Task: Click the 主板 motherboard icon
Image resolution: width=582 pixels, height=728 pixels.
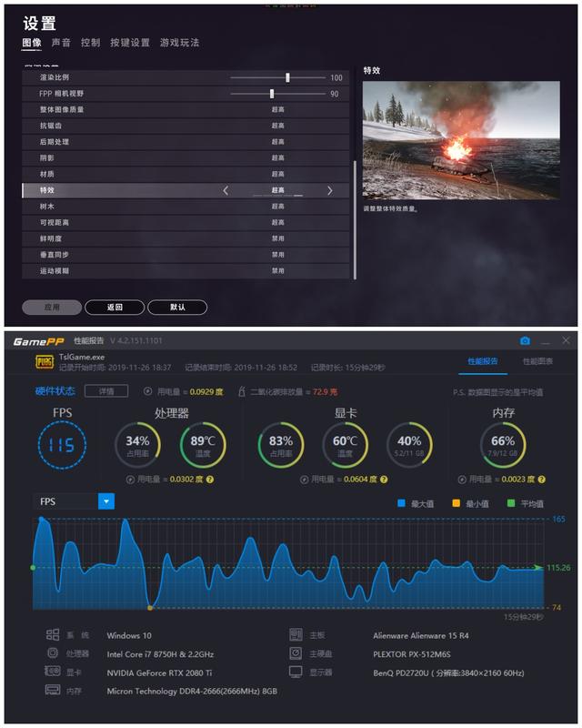Action: coord(296,634)
